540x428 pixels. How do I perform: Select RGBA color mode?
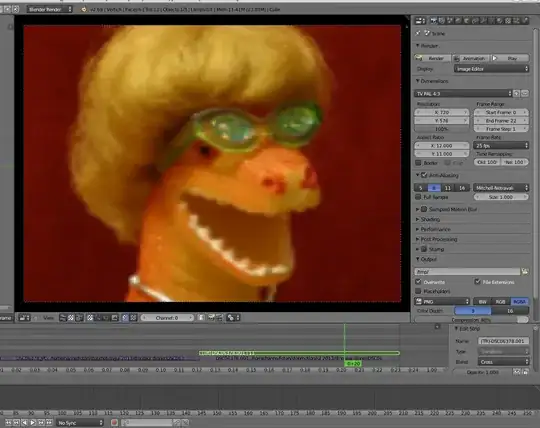[x=520, y=301]
